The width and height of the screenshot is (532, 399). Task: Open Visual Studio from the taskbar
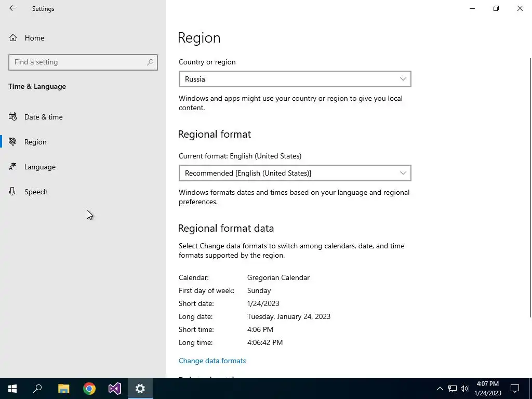[x=115, y=389]
